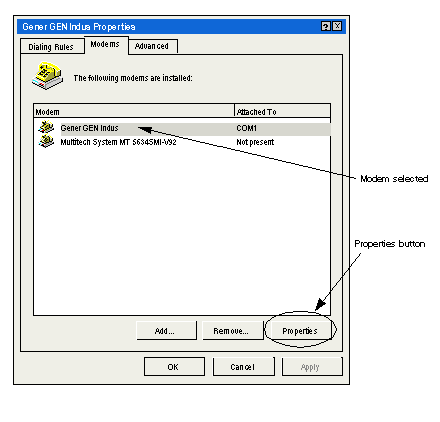The image size is (440, 422).
Task: Open the Advanced tab
Action: [153, 46]
